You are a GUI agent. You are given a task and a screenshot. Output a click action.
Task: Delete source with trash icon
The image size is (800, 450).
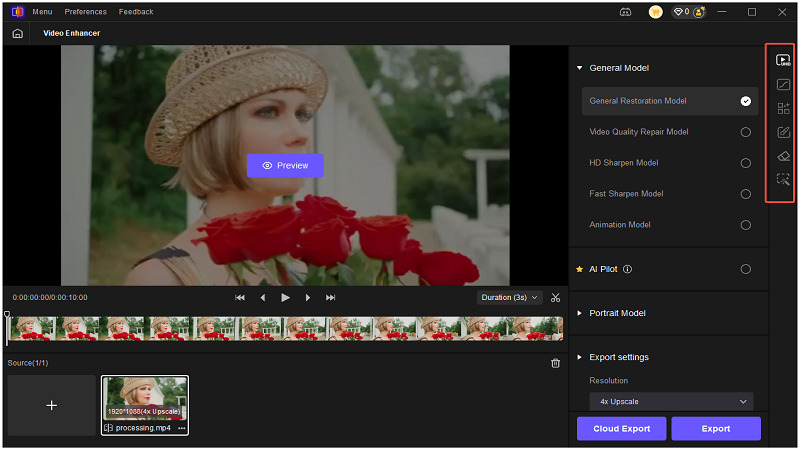[x=556, y=363]
